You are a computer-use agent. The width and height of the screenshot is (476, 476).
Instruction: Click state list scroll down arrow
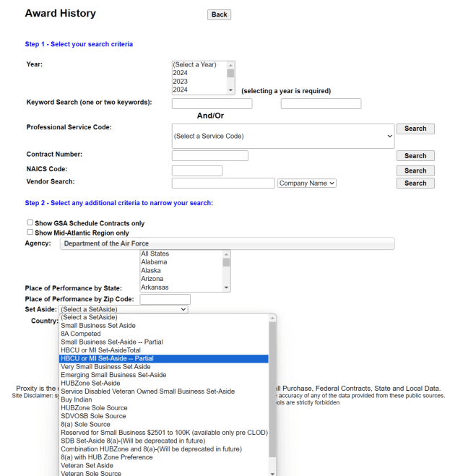pos(226,287)
